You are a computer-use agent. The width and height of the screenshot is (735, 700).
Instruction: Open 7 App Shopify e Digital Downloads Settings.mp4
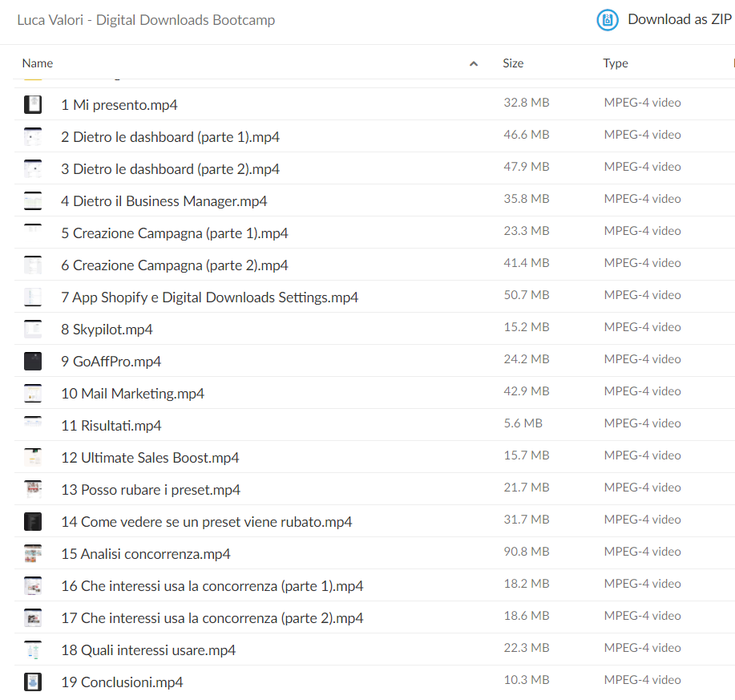tap(209, 297)
